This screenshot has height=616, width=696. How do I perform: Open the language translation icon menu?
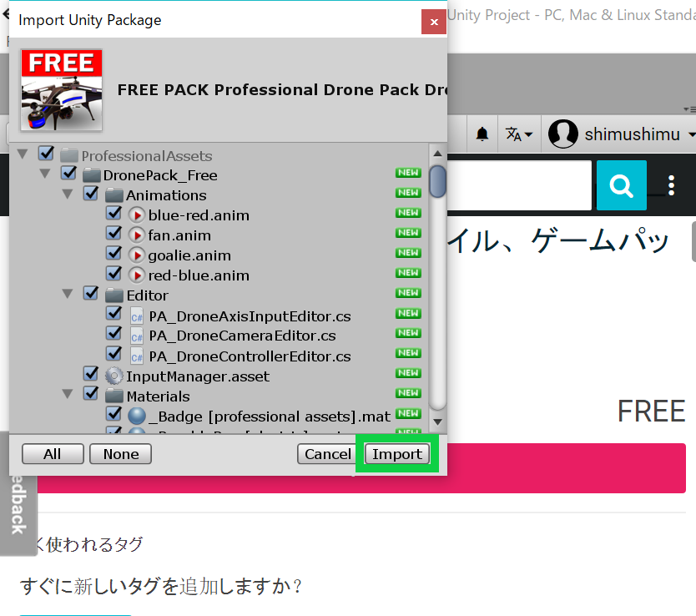pos(516,134)
